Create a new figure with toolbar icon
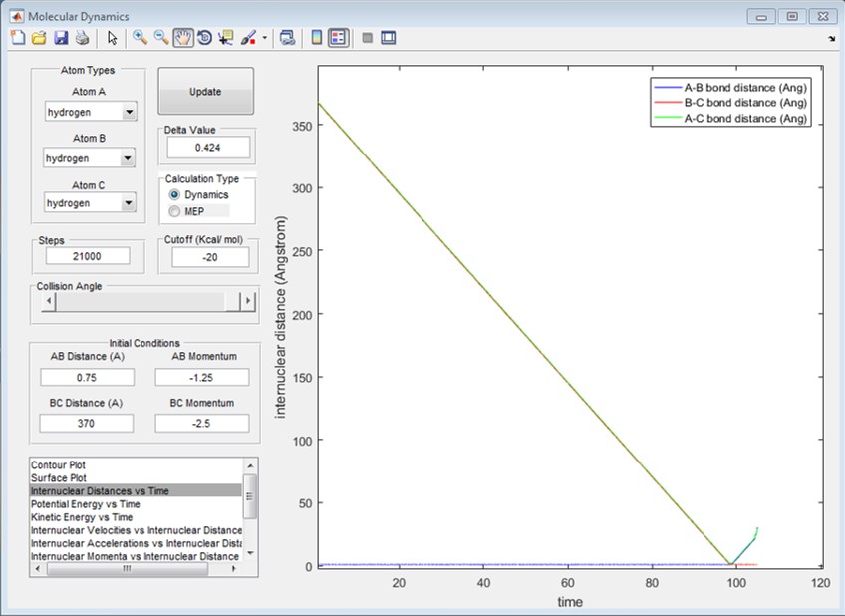 click(18, 37)
